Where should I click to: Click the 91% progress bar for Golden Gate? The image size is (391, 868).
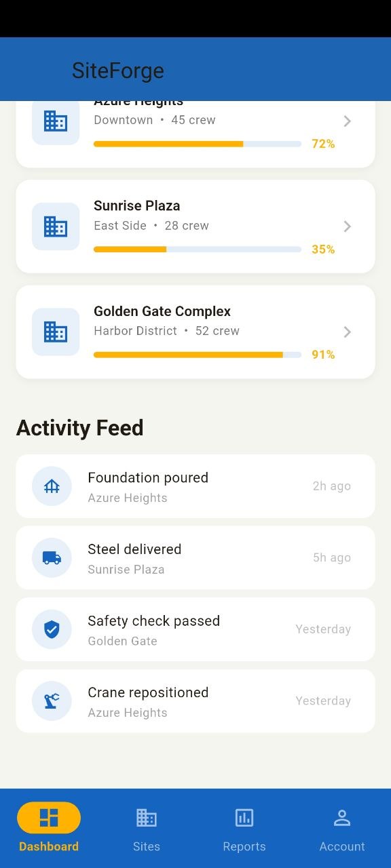197,354
